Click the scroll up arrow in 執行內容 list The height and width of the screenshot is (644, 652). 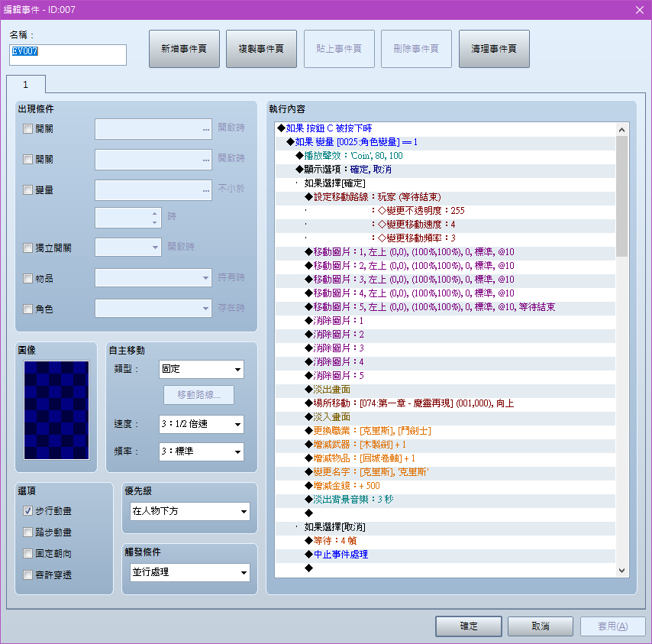tap(621, 130)
